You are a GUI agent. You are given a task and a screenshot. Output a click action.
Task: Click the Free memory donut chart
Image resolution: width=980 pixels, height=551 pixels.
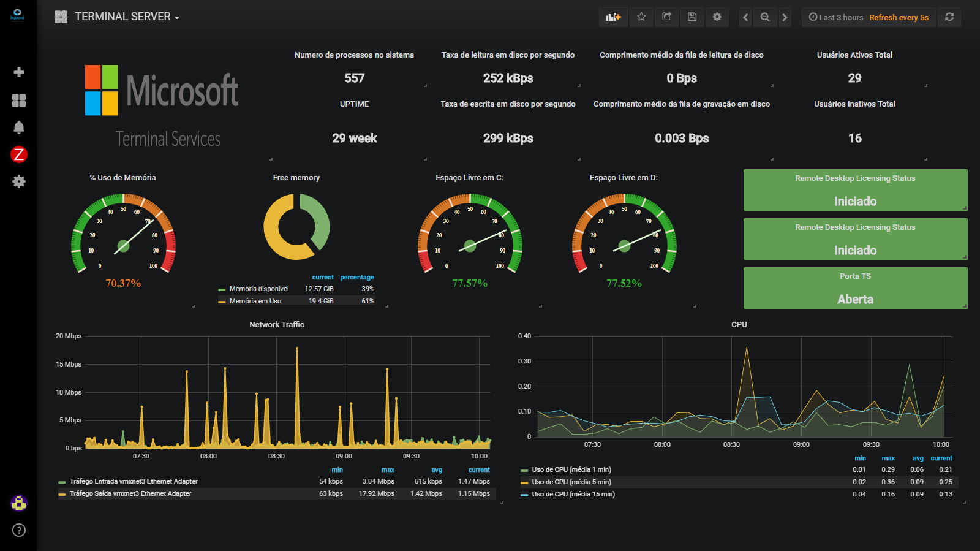(x=297, y=227)
